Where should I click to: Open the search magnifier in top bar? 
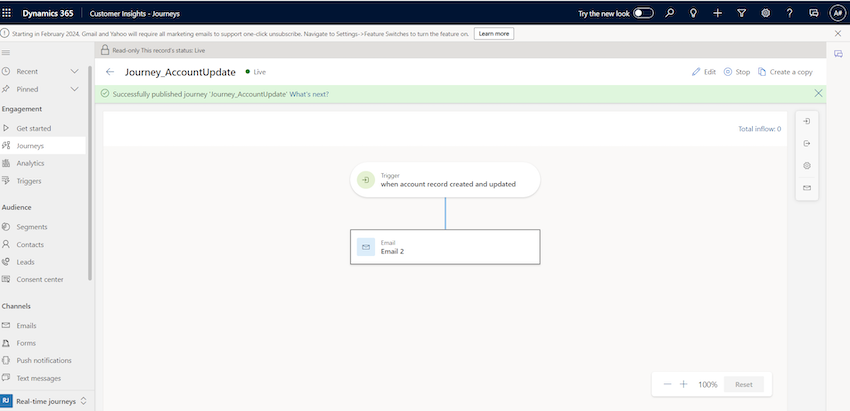pyautogui.click(x=670, y=13)
